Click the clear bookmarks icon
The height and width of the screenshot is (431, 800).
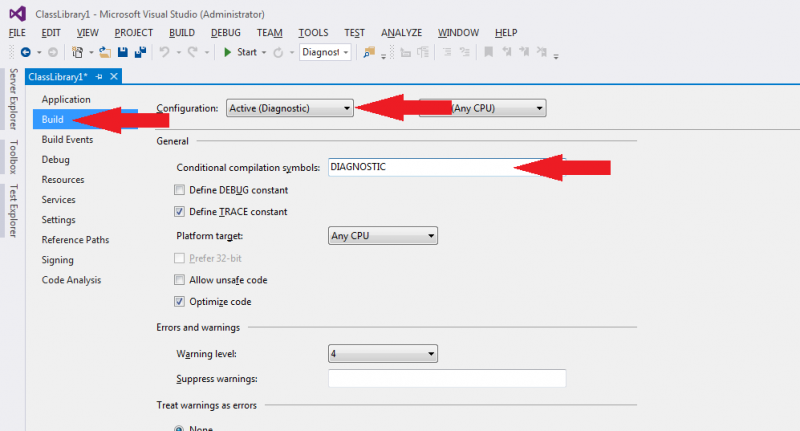tap(541, 52)
